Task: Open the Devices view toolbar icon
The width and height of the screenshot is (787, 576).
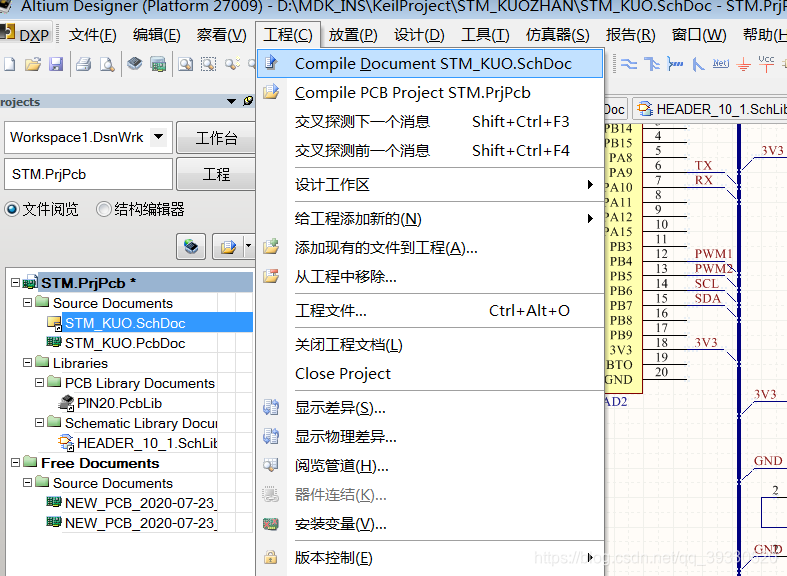Action: 134,64
